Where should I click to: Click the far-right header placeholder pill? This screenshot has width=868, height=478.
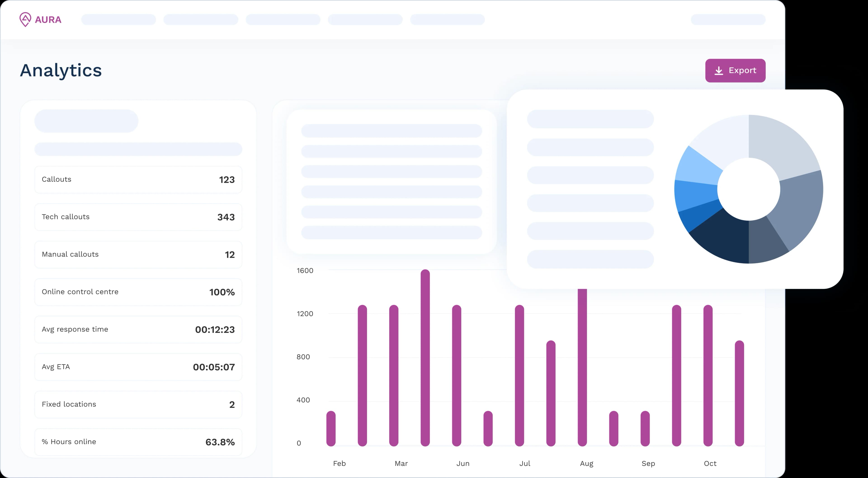click(x=728, y=19)
